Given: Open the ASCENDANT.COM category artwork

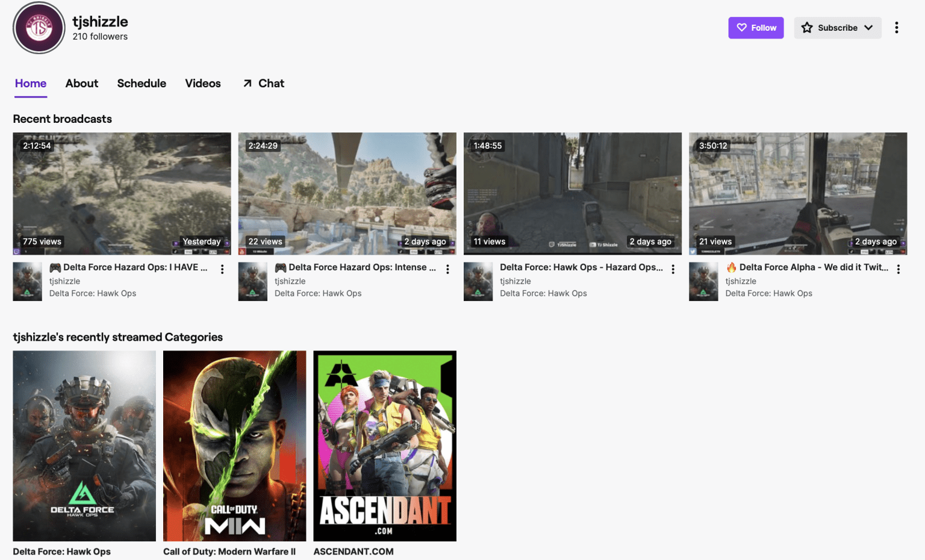Looking at the screenshot, I should click(x=384, y=446).
